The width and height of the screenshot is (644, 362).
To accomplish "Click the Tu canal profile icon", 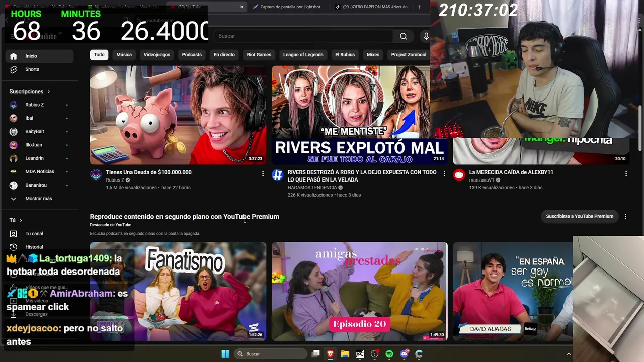I will (x=14, y=234).
